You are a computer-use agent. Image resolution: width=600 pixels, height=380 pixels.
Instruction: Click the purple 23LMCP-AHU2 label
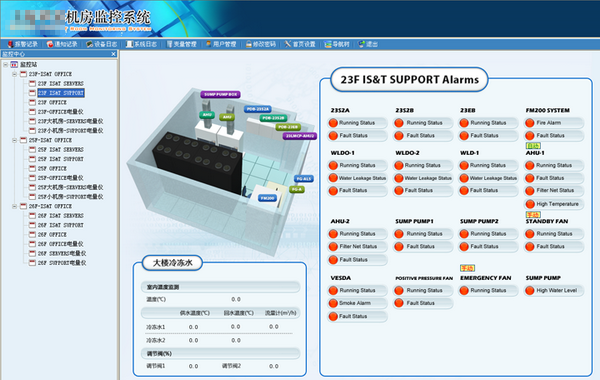coord(300,136)
